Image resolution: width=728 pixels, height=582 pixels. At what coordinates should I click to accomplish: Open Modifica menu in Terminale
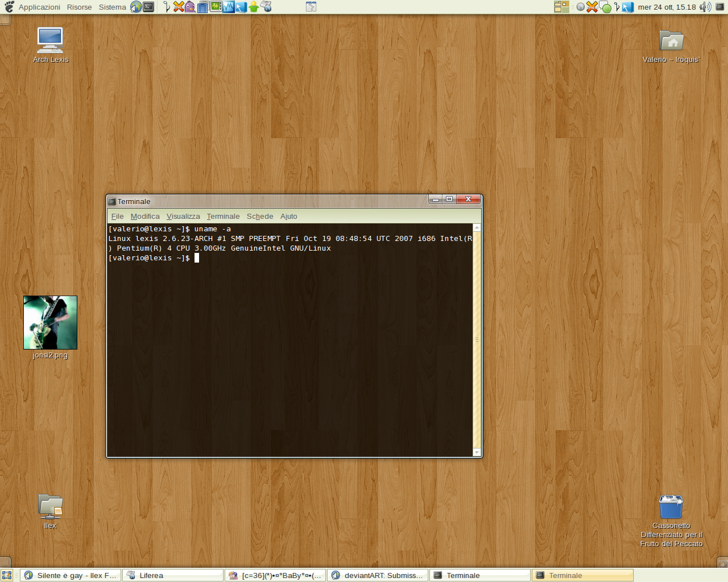145,216
